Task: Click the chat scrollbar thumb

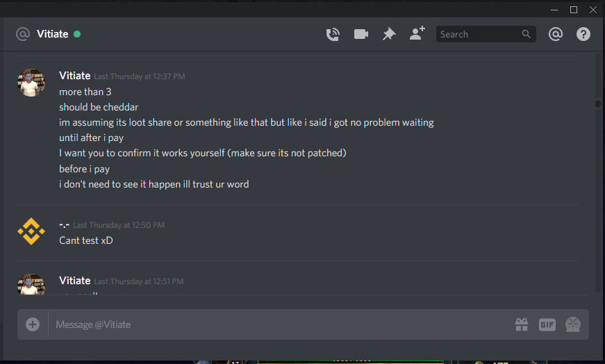Action: click(x=597, y=104)
